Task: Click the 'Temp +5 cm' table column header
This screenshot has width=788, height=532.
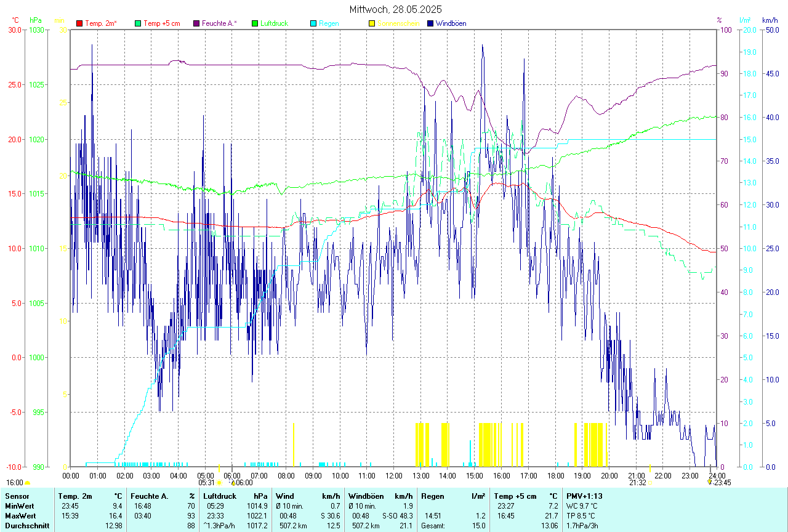Action: (515, 496)
